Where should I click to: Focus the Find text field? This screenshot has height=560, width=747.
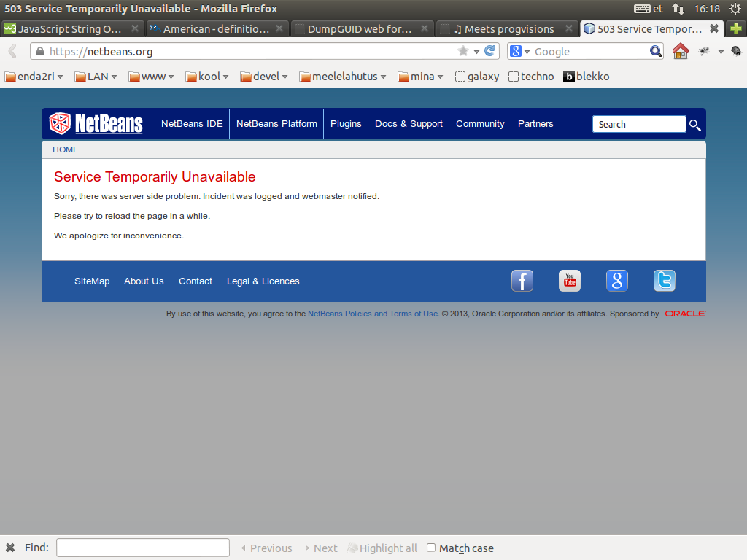(x=143, y=548)
